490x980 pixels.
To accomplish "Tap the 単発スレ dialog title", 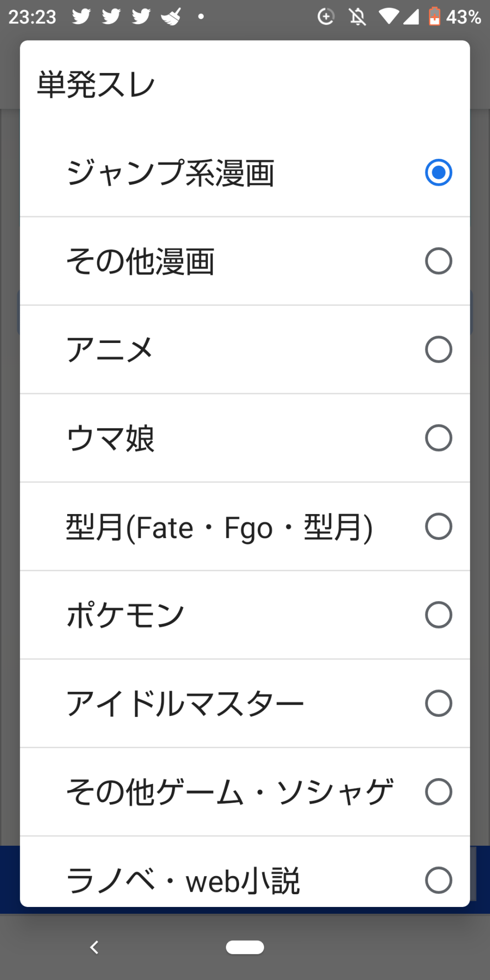I will (96, 84).
